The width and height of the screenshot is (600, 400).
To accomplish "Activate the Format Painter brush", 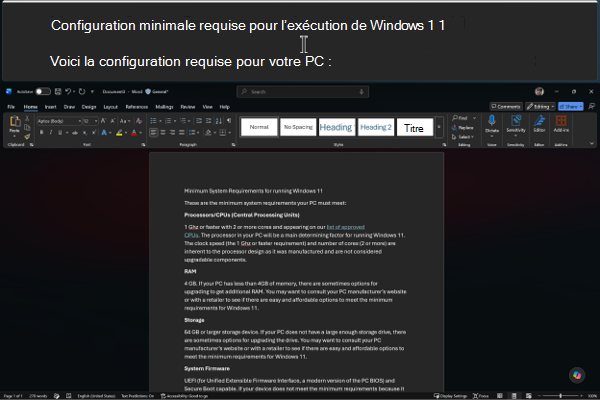I will [27, 136].
